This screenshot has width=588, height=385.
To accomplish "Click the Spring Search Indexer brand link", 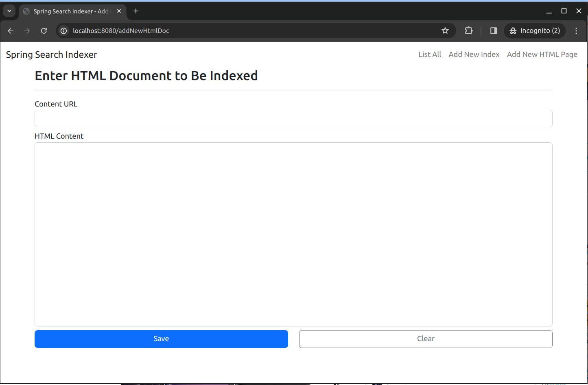I will 52,54.
